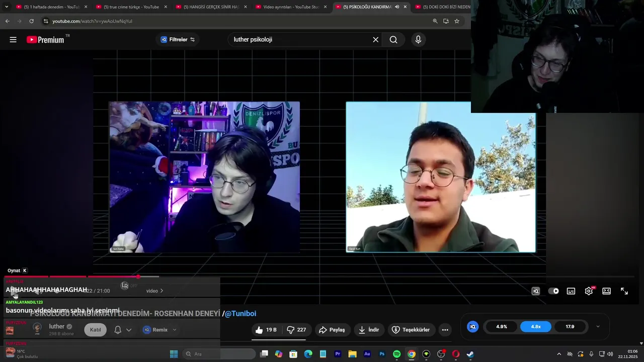The height and width of the screenshot is (362, 644).
Task: Like the video (19 B)
Action: [266, 330]
